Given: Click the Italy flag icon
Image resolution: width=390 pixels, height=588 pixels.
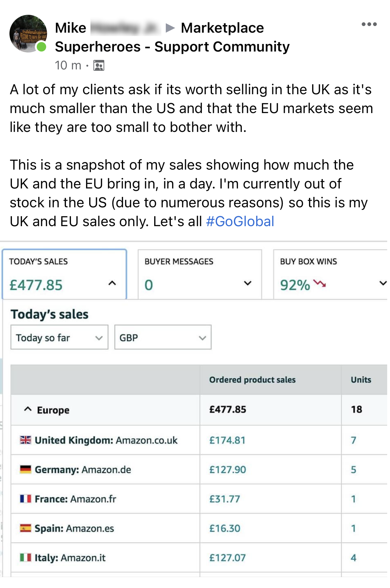Looking at the screenshot, I should click(x=25, y=558).
